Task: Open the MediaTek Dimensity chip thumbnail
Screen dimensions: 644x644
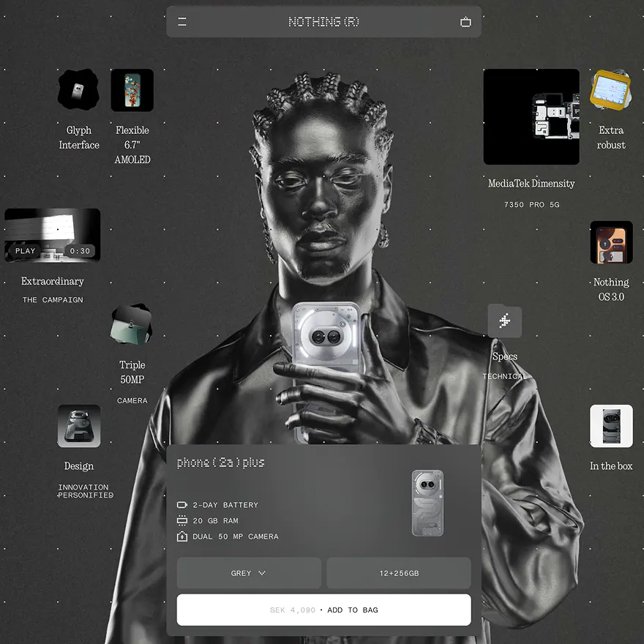Action: click(x=531, y=116)
